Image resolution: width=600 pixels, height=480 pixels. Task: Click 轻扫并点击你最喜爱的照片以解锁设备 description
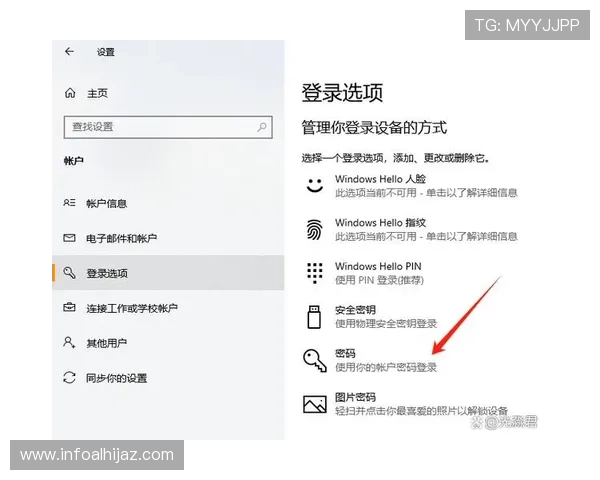tap(421, 411)
